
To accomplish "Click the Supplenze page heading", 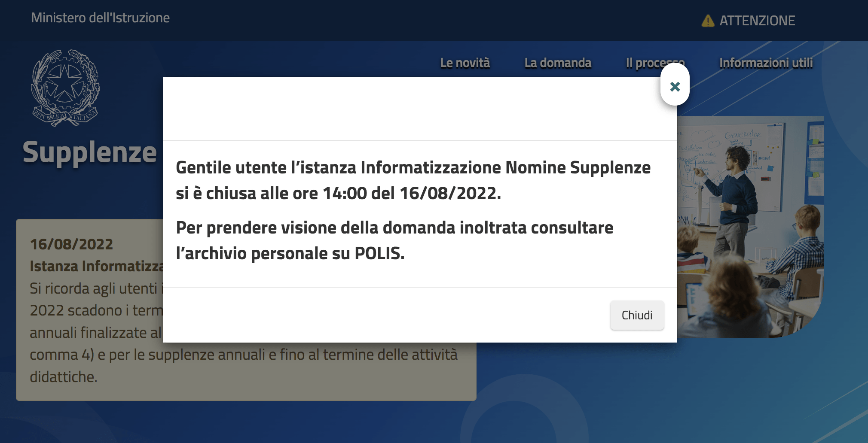I will pyautogui.click(x=89, y=152).
